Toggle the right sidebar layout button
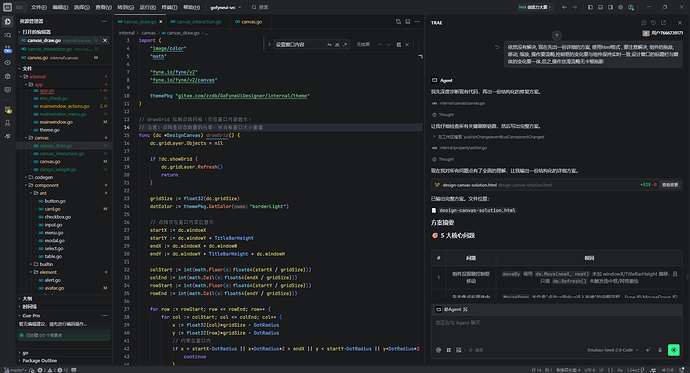The width and height of the screenshot is (690, 373). click(610, 7)
